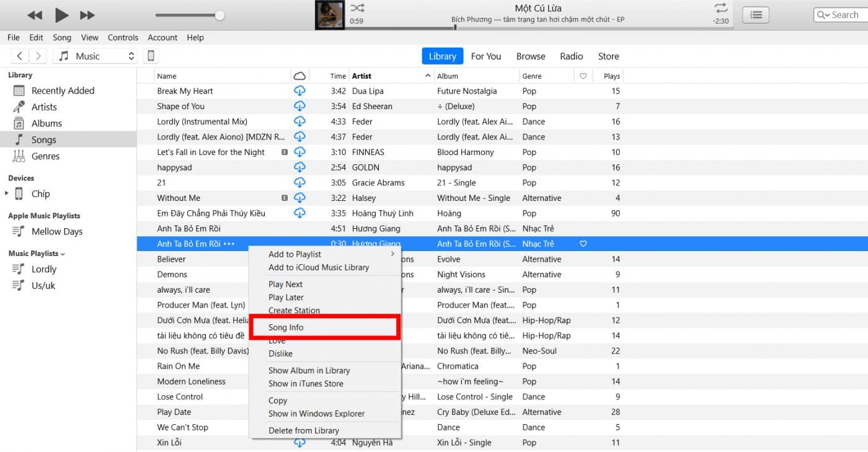Switch to the For You tab
Screen dimensions: 868x452
click(x=485, y=56)
